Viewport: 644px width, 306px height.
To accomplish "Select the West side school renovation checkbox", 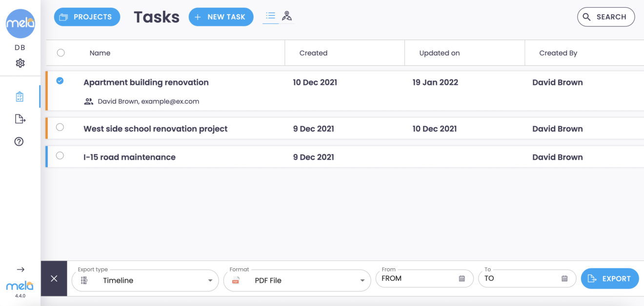I will [60, 127].
